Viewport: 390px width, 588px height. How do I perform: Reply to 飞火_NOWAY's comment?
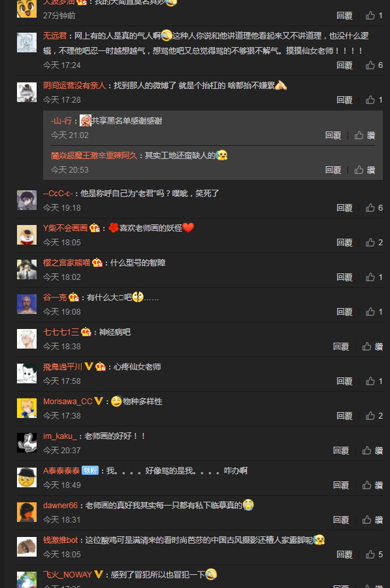[x=341, y=585]
